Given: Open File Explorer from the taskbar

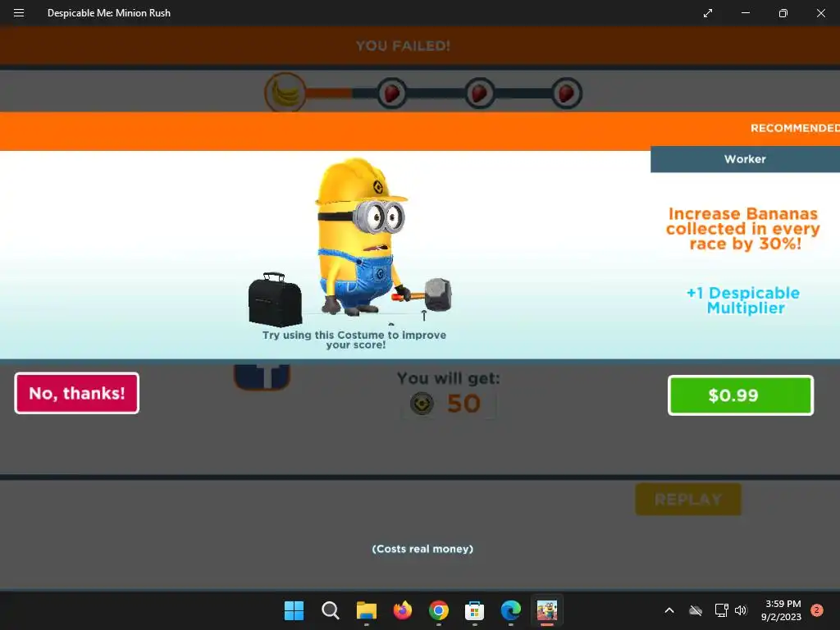Looking at the screenshot, I should point(367,610).
